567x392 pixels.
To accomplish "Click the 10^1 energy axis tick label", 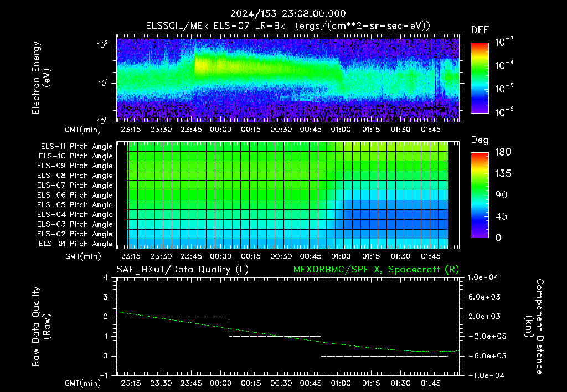I will click(x=102, y=83).
